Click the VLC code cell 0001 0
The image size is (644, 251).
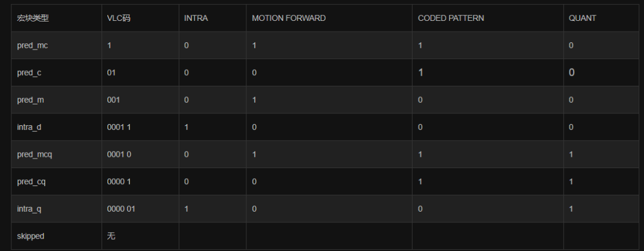coord(119,154)
